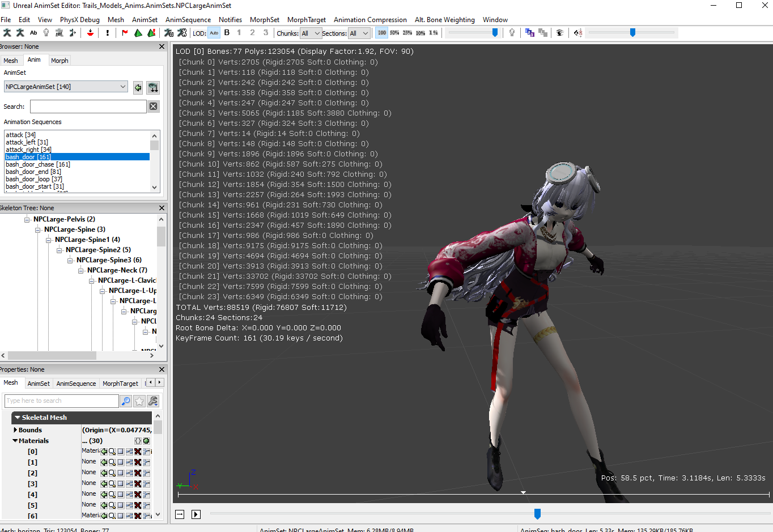The height and width of the screenshot is (532, 773).
Task: Collapse the NPCLarge-Pelvis tree node
Action: tap(27, 219)
